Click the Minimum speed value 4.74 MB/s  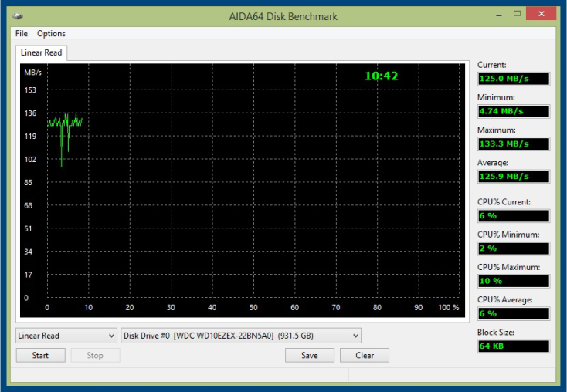tap(514, 111)
